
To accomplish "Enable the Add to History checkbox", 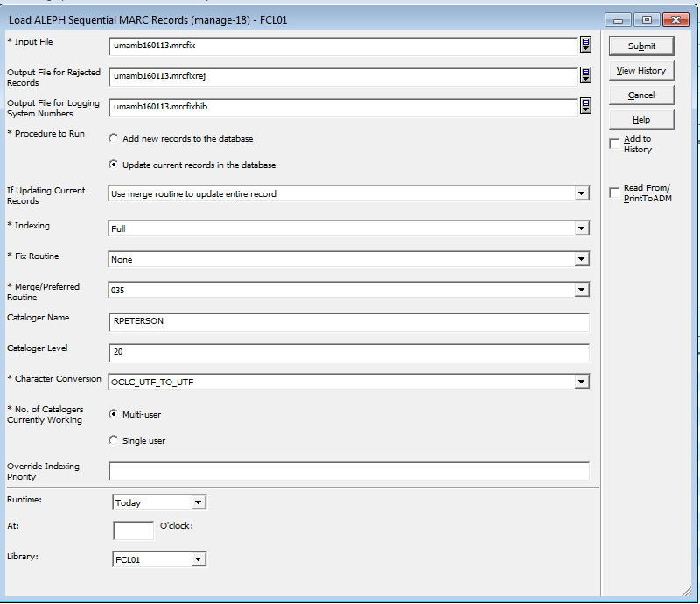I will coord(614,144).
